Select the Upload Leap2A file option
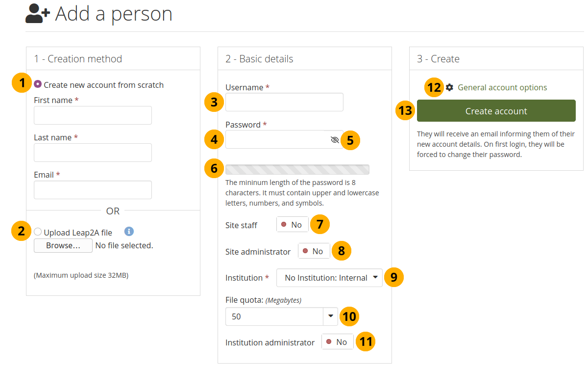The image size is (588, 368). 38,232
